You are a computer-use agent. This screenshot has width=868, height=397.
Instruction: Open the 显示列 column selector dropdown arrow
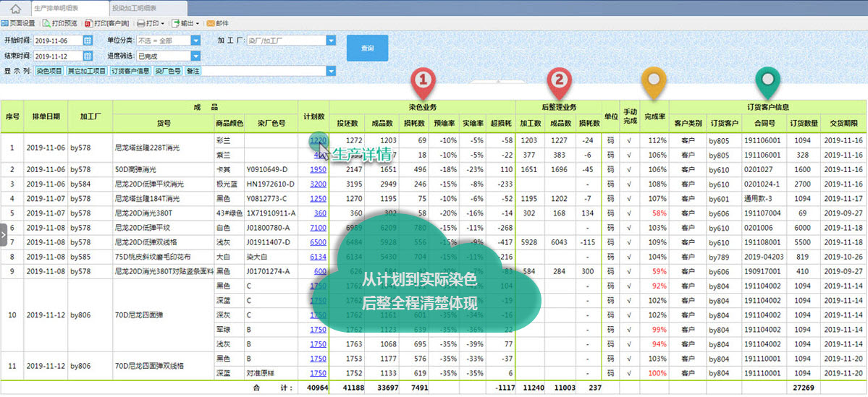(331, 71)
